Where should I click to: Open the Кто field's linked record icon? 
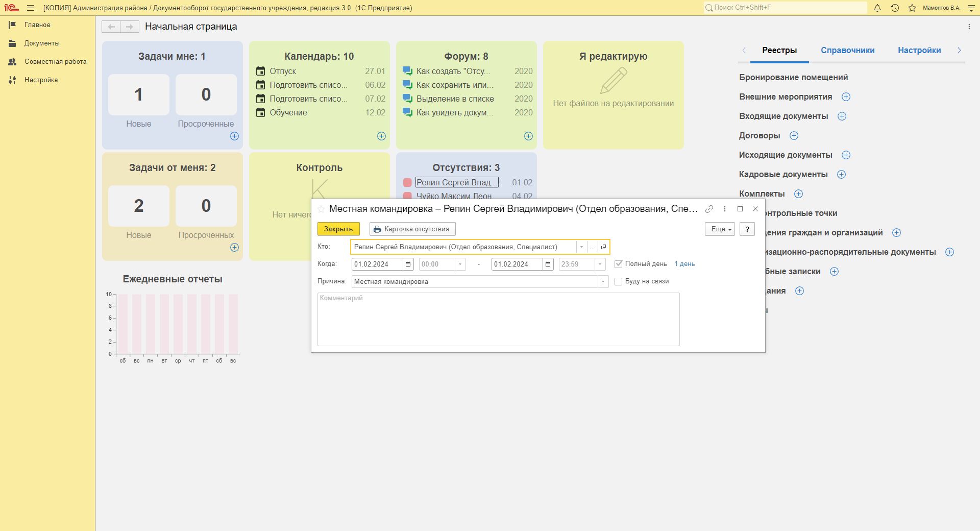point(603,247)
